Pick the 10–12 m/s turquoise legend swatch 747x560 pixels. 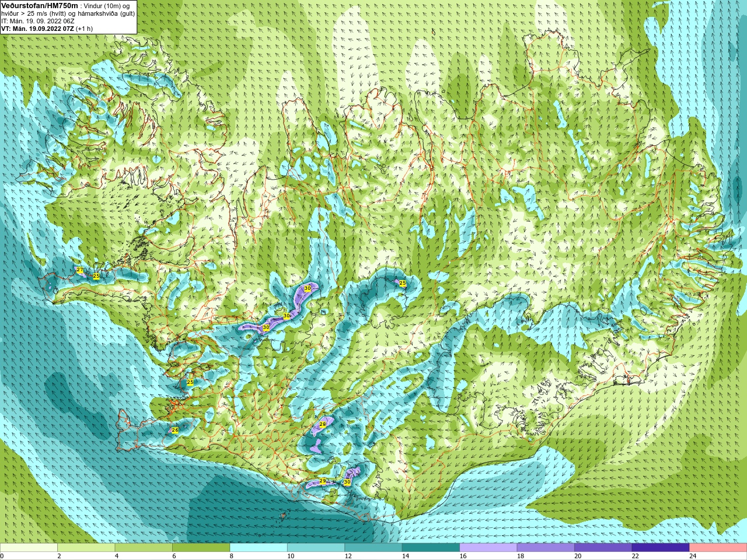[316, 548]
